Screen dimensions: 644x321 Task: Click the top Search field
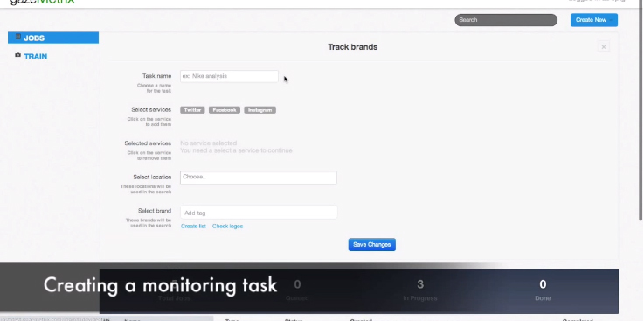pyautogui.click(x=506, y=20)
